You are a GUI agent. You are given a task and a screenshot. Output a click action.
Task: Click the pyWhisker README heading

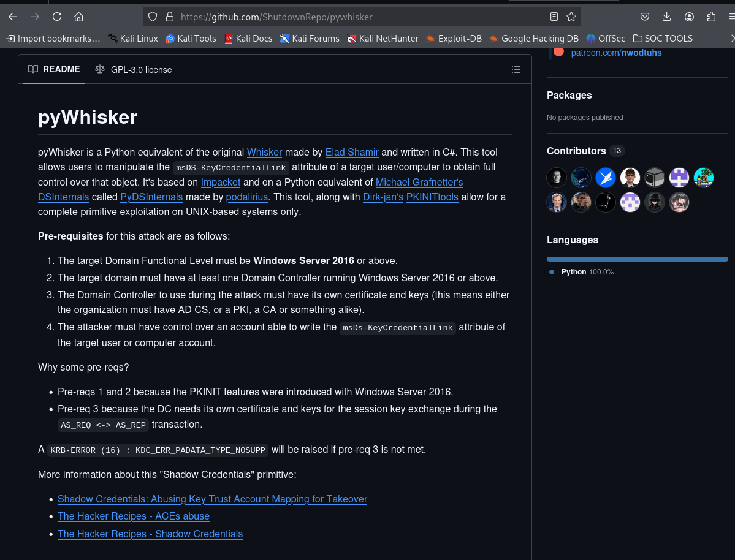pyautogui.click(x=87, y=117)
